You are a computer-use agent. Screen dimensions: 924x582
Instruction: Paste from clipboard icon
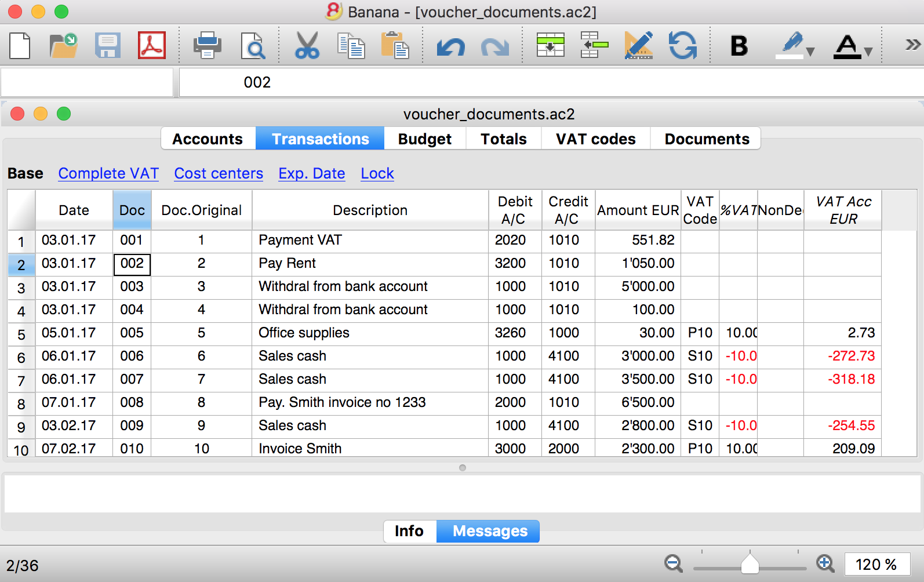pyautogui.click(x=395, y=46)
